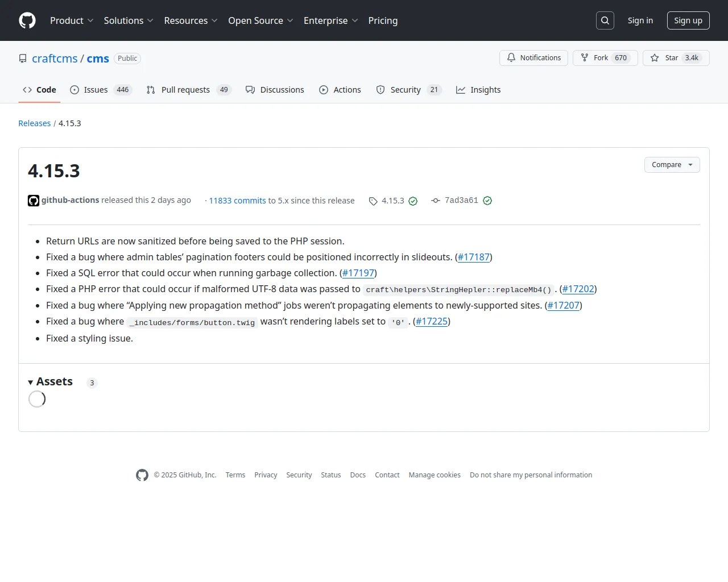Image resolution: width=728 pixels, height=582 pixels.
Task: Switch to the Discussions tab
Action: pyautogui.click(x=275, y=90)
